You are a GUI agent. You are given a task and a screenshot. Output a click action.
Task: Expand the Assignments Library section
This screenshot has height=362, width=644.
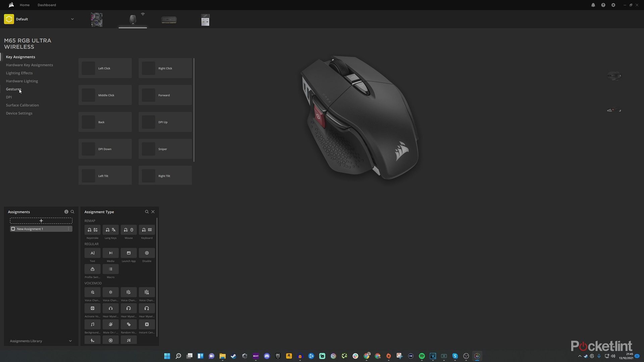(x=70, y=341)
